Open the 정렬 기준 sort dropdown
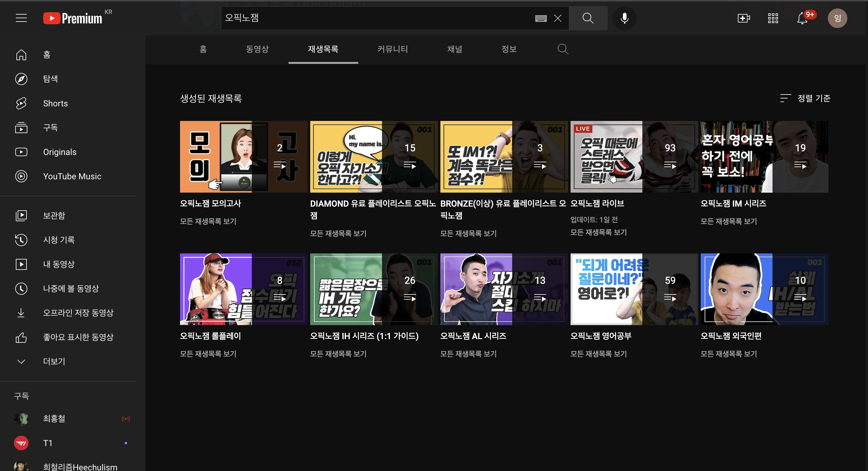The image size is (868, 471). 805,98
